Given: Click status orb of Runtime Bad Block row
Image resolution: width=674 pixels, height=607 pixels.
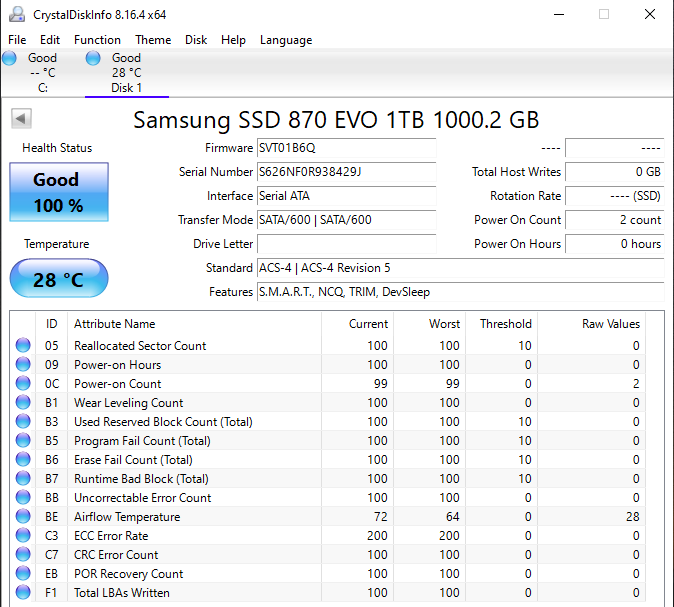Looking at the screenshot, I should click(x=23, y=478).
